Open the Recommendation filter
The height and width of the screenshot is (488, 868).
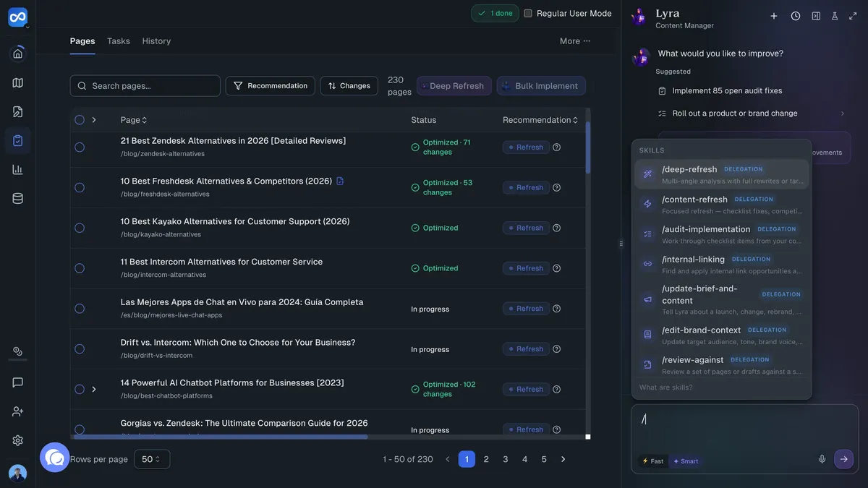pyautogui.click(x=271, y=86)
